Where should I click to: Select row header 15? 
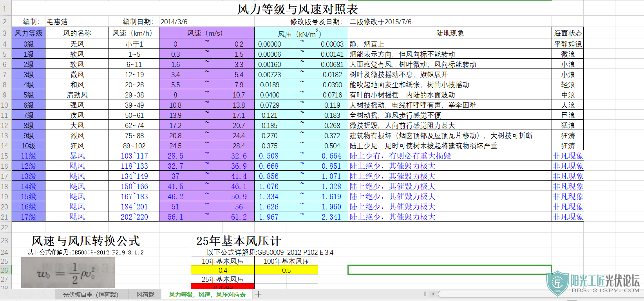click(5, 156)
